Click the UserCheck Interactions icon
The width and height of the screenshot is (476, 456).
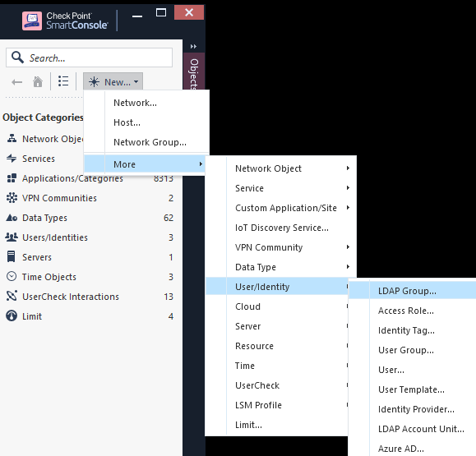coord(12,296)
